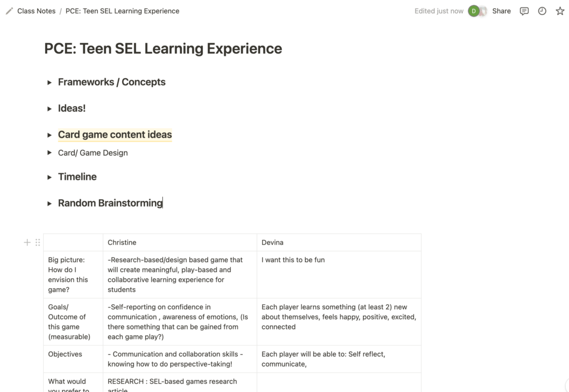Expand the Frameworks / Concepts toggle

(49, 83)
